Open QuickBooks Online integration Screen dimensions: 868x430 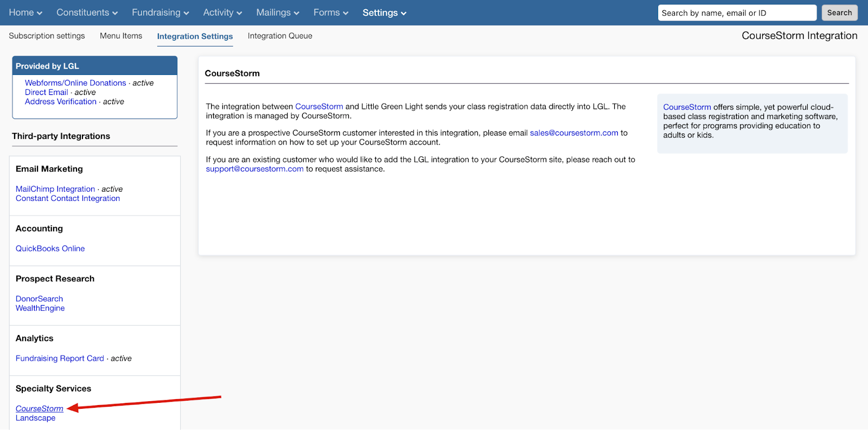tap(50, 249)
